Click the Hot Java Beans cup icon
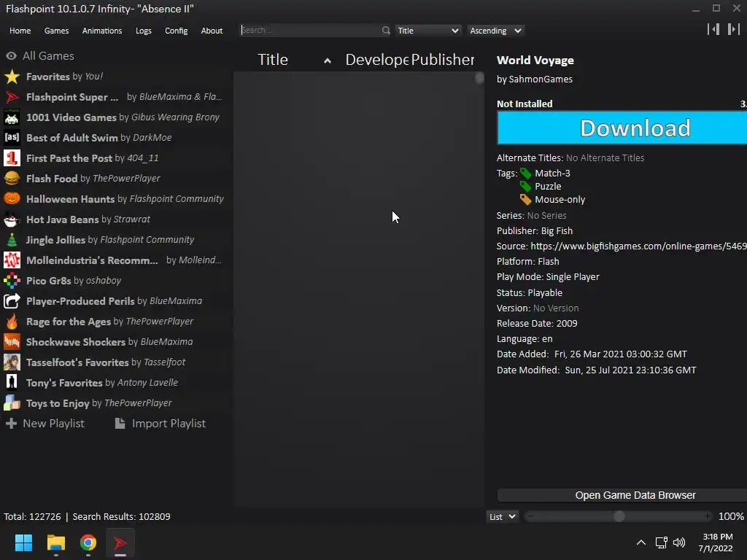747x560 pixels. tap(12, 219)
